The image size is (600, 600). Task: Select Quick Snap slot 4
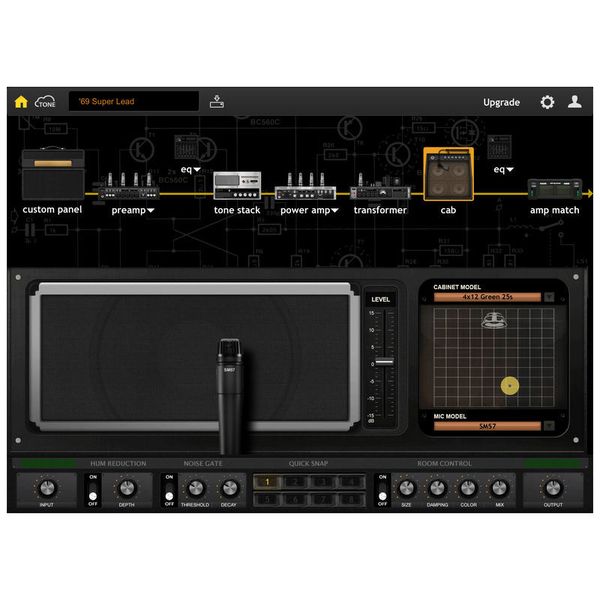[351, 482]
